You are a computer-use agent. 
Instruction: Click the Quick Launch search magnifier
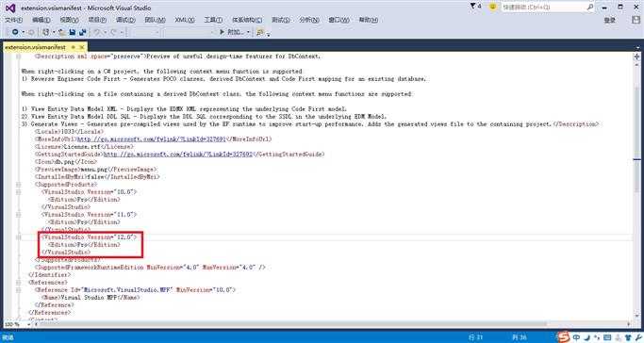[590, 7]
